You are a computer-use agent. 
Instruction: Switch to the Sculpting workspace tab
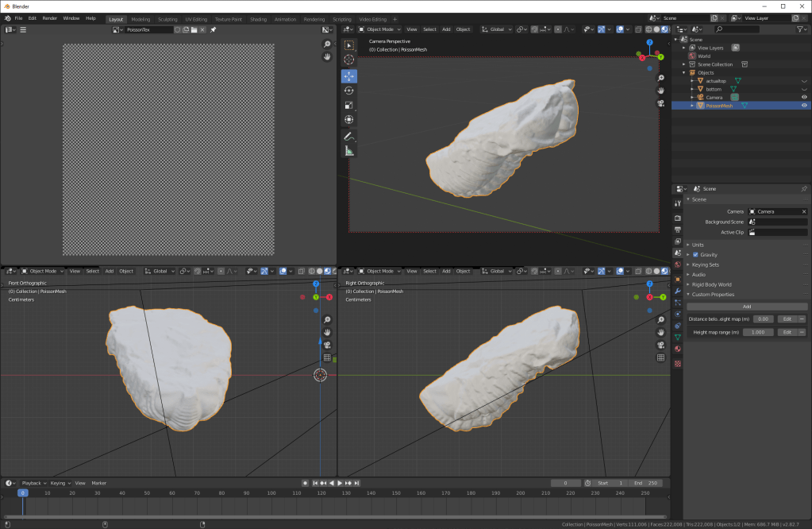(167, 18)
